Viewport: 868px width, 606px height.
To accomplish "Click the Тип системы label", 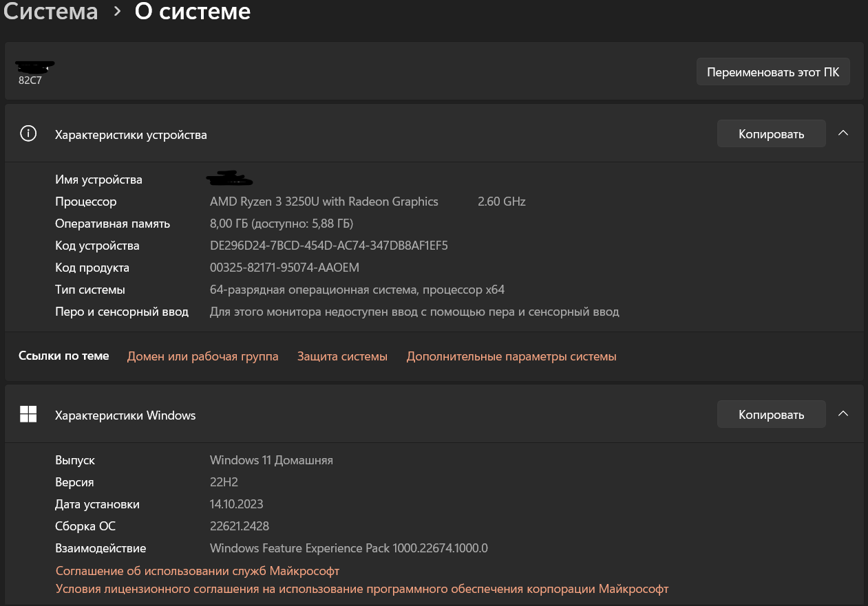I will tap(90, 290).
